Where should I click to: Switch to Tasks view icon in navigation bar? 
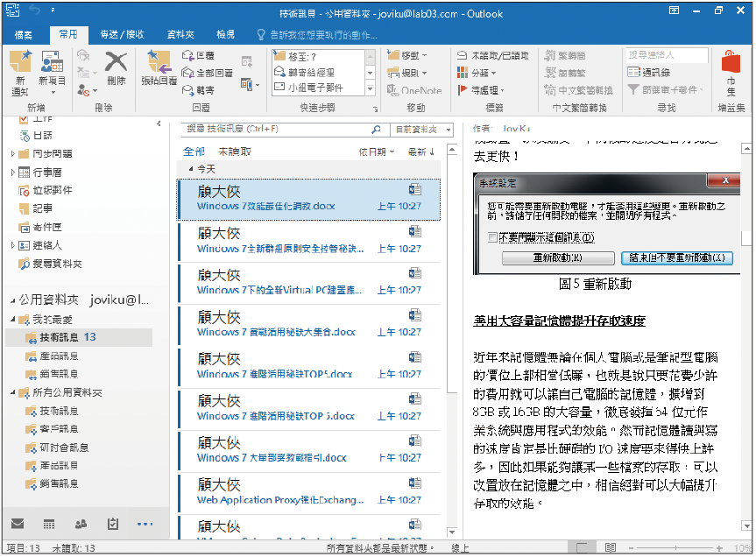point(113,524)
